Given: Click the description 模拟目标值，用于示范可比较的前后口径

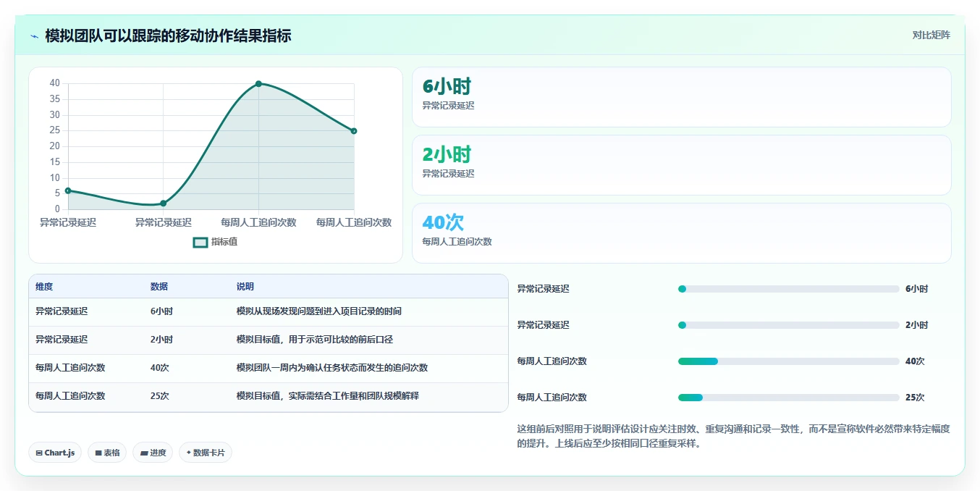Looking at the screenshot, I should 315,340.
